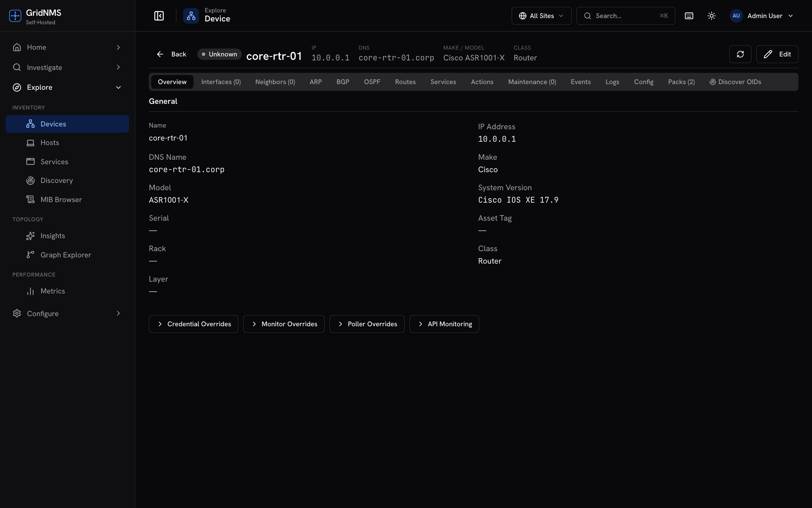The image size is (812, 508).
Task: Open Graph Explorer in the sidebar
Action: [x=67, y=255]
